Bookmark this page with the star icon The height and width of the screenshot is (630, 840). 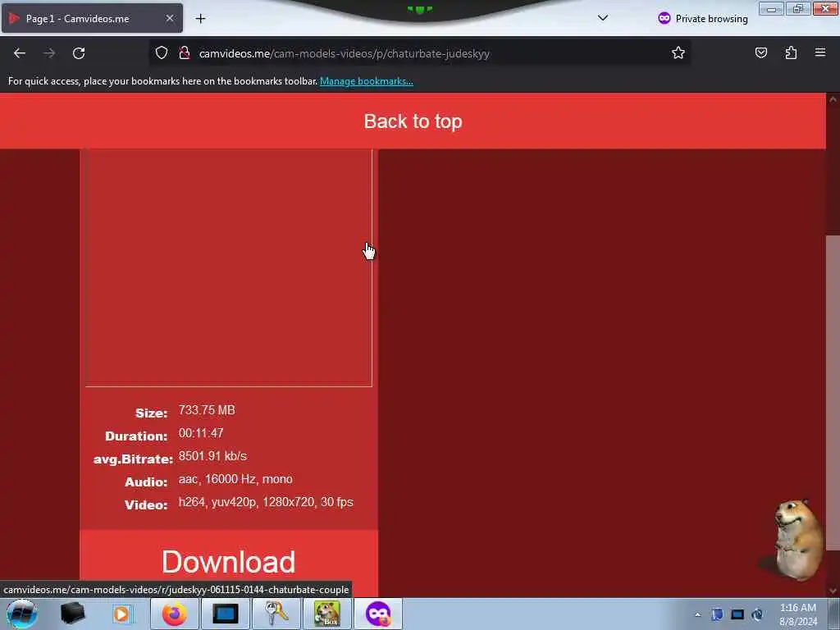(x=678, y=53)
